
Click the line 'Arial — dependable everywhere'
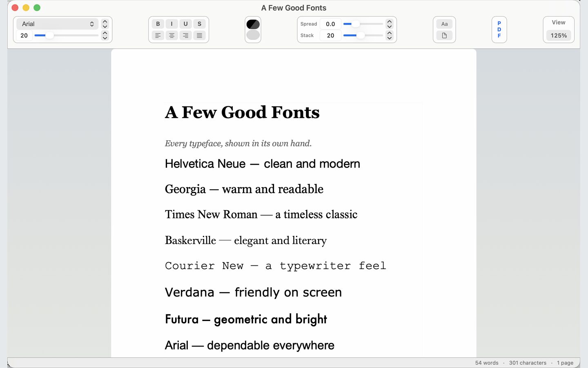coord(249,346)
